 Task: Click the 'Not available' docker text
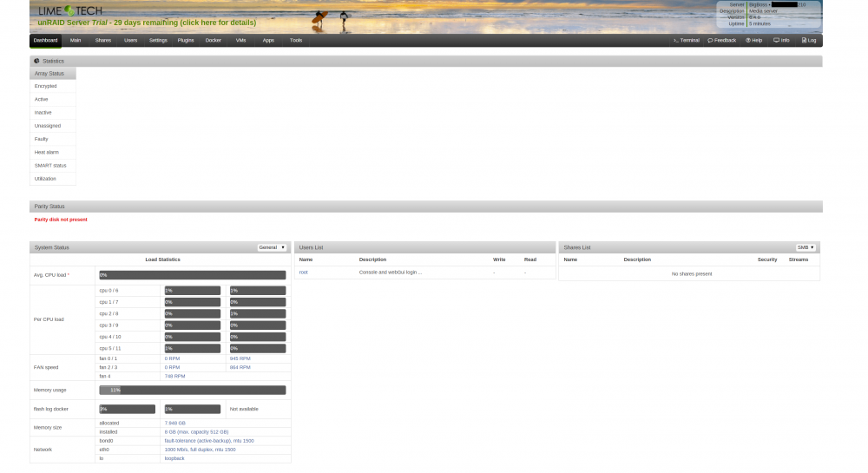244,410
